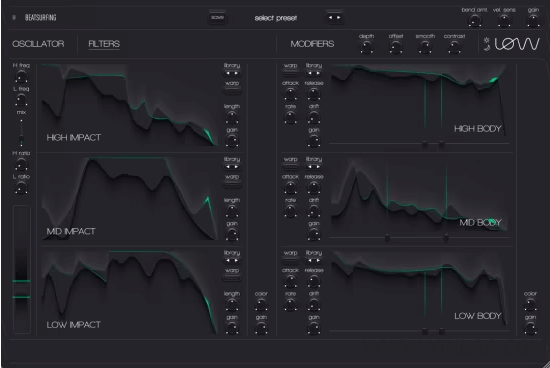Click the LOW IMPACT gain knob
The image size is (550, 368).
coord(232,328)
